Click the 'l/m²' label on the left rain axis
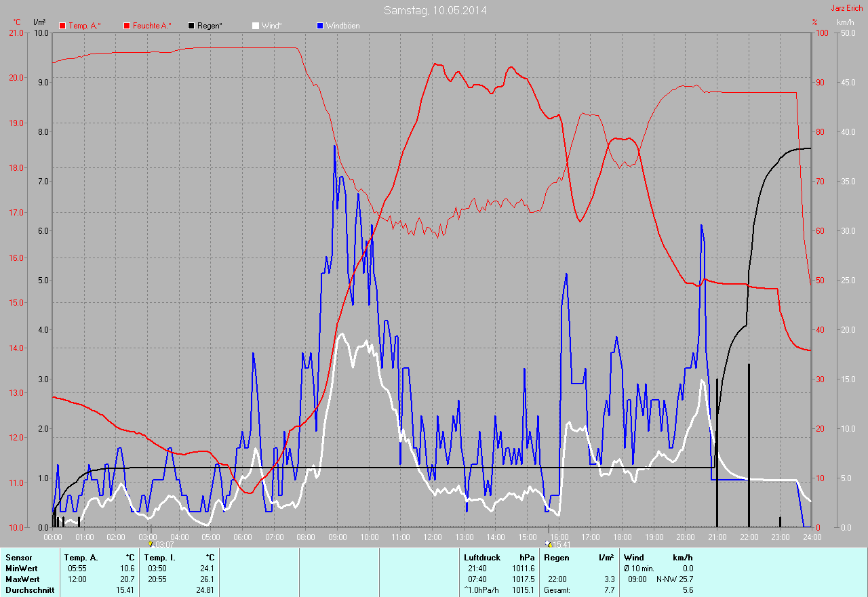This screenshot has width=868, height=597. tap(39, 22)
